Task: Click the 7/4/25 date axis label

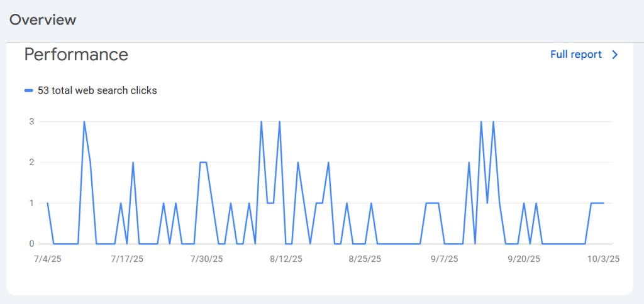Action: coord(48,259)
